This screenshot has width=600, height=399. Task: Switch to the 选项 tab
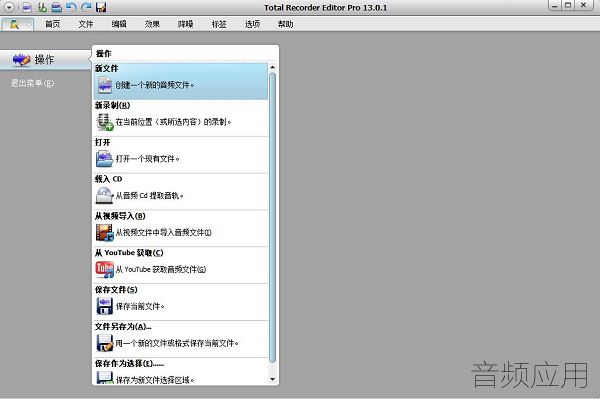point(252,24)
